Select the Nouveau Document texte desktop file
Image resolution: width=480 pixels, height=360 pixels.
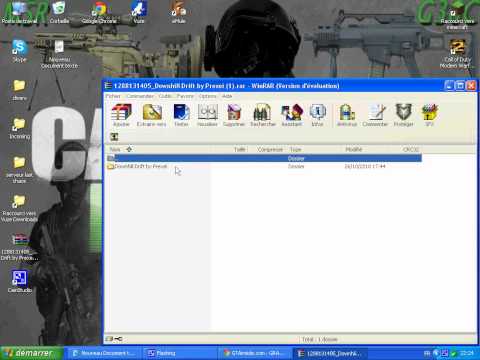[59, 54]
